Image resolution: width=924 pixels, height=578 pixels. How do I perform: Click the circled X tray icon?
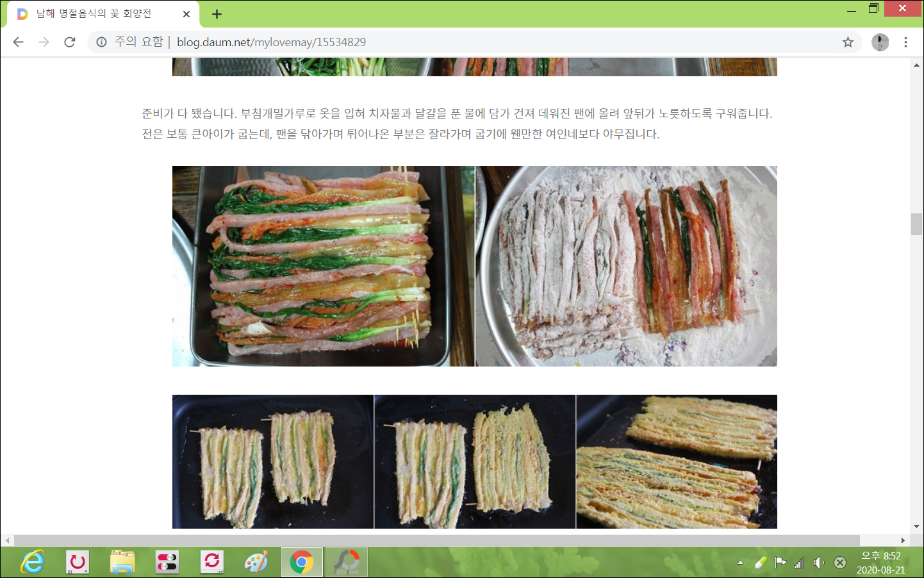[x=840, y=563]
